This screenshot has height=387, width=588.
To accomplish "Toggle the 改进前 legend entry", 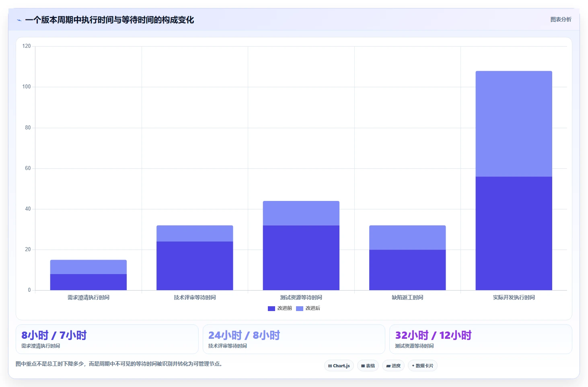I will 280,308.
